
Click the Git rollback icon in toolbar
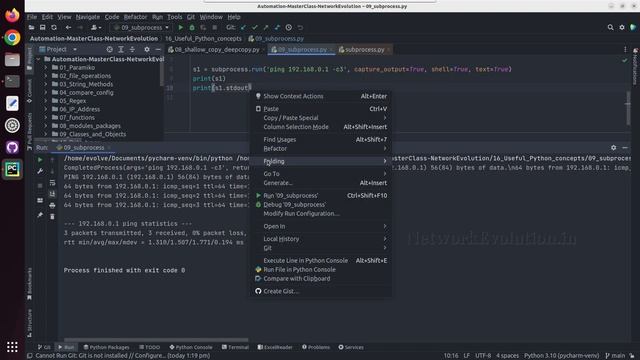(300, 27)
